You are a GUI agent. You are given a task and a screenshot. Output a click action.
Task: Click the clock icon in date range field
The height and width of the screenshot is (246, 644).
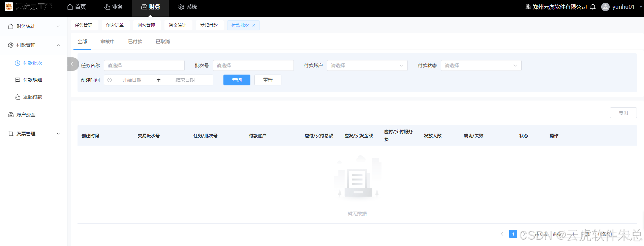[x=110, y=80]
